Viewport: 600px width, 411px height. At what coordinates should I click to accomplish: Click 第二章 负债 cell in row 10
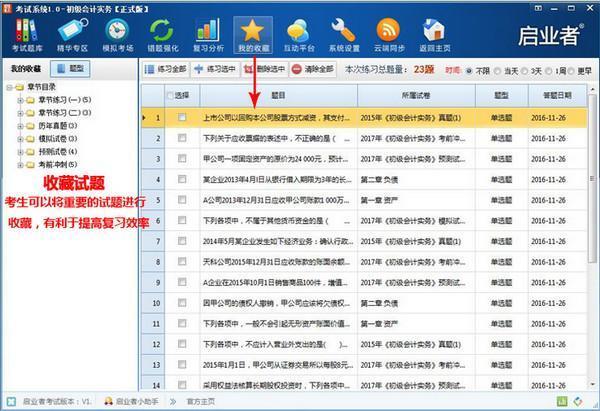pos(416,303)
